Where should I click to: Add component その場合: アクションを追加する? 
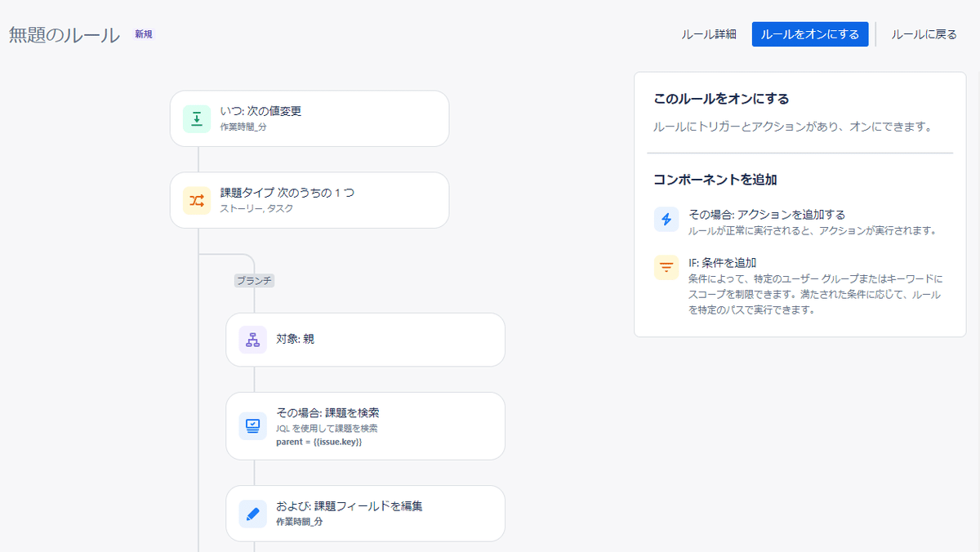click(x=766, y=215)
